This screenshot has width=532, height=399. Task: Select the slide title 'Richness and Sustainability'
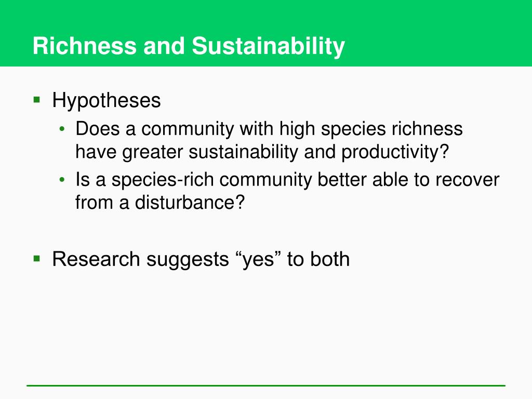189,46
